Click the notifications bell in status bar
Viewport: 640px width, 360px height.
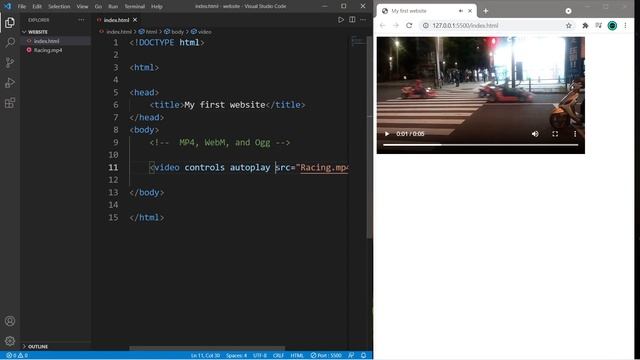(363, 356)
